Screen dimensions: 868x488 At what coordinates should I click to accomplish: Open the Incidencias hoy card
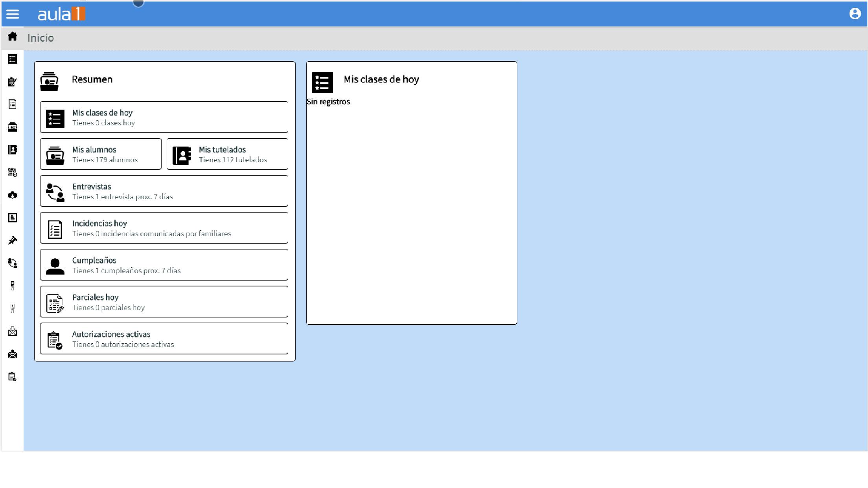(164, 228)
